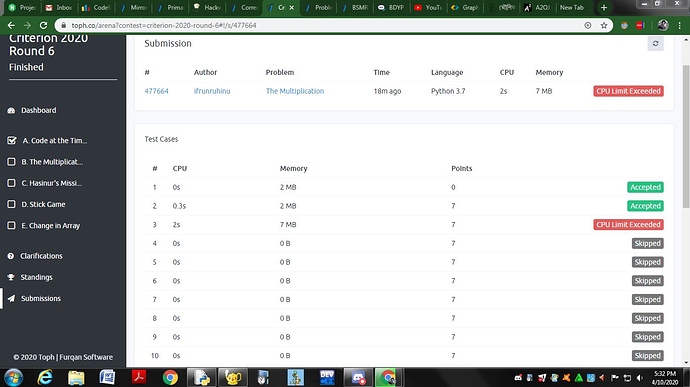
Task: Open Python IDLE from the taskbar
Action: click(x=202, y=378)
